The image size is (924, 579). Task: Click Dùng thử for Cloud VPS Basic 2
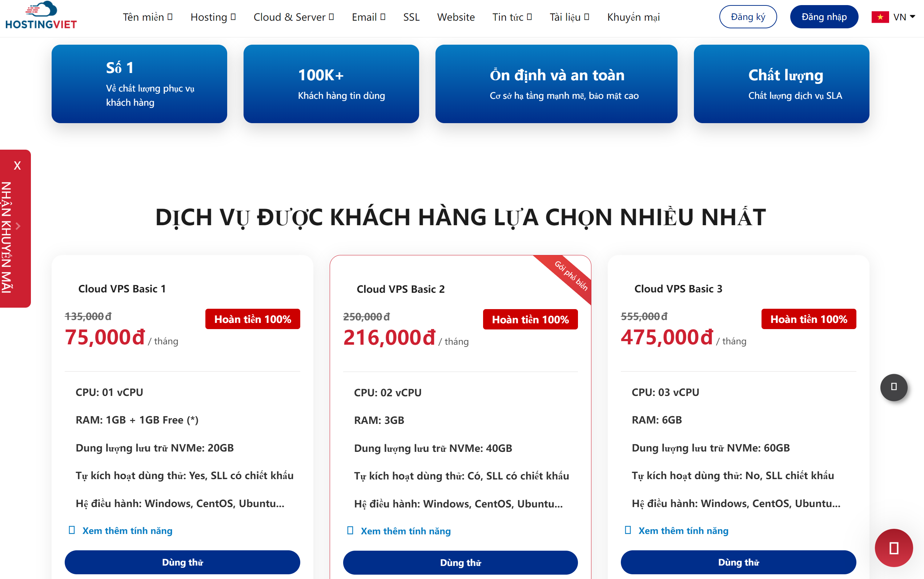coord(460,563)
